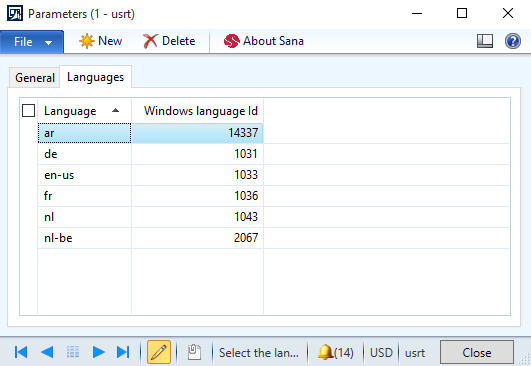Open the document attachments clip icon
Viewport: 531px width, 366px height.
pyautogui.click(x=194, y=352)
